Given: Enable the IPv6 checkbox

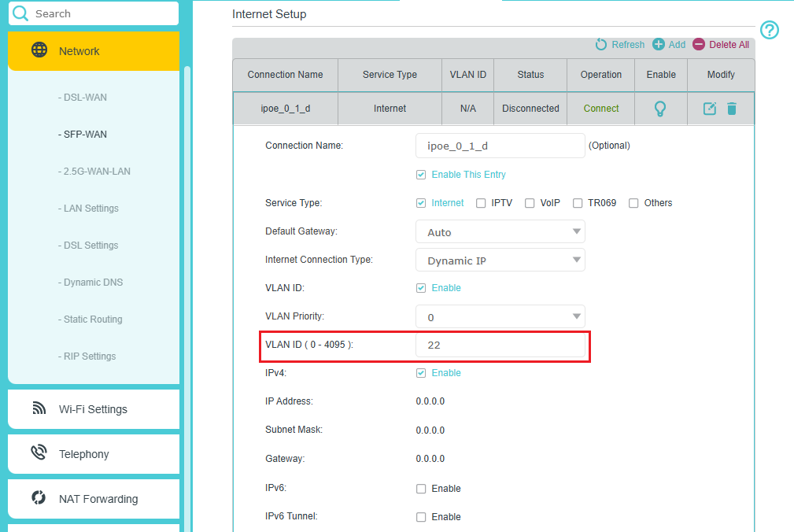Looking at the screenshot, I should point(421,488).
